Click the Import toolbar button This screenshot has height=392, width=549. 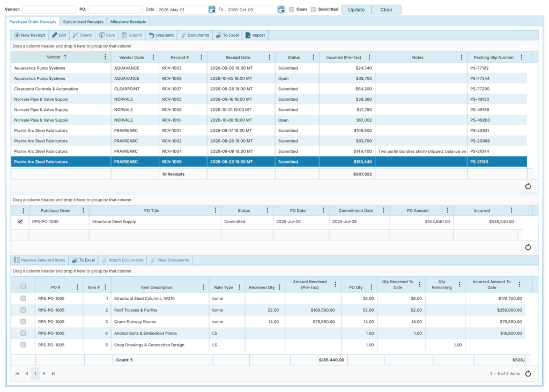(x=255, y=35)
